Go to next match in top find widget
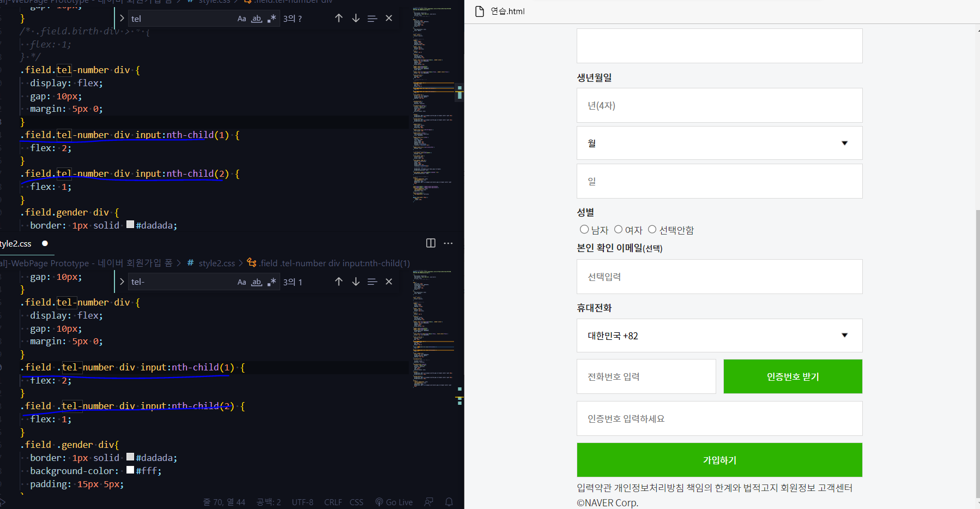 pyautogui.click(x=356, y=19)
